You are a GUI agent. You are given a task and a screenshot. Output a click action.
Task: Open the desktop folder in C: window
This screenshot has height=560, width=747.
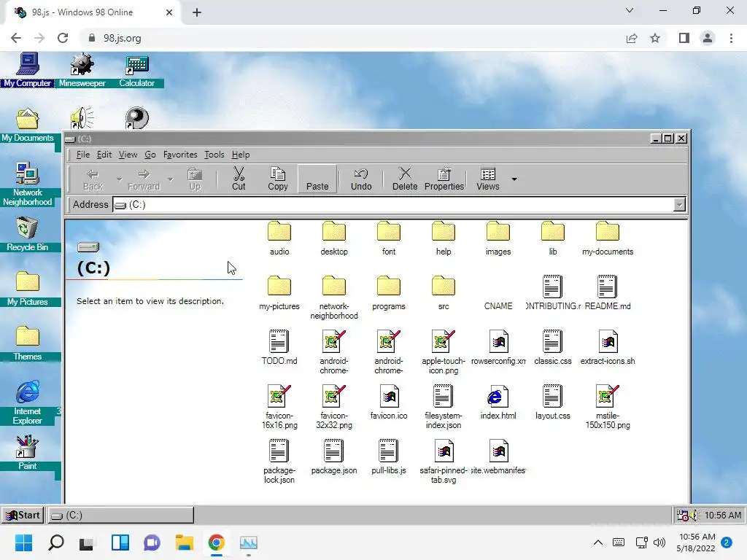[x=334, y=238]
